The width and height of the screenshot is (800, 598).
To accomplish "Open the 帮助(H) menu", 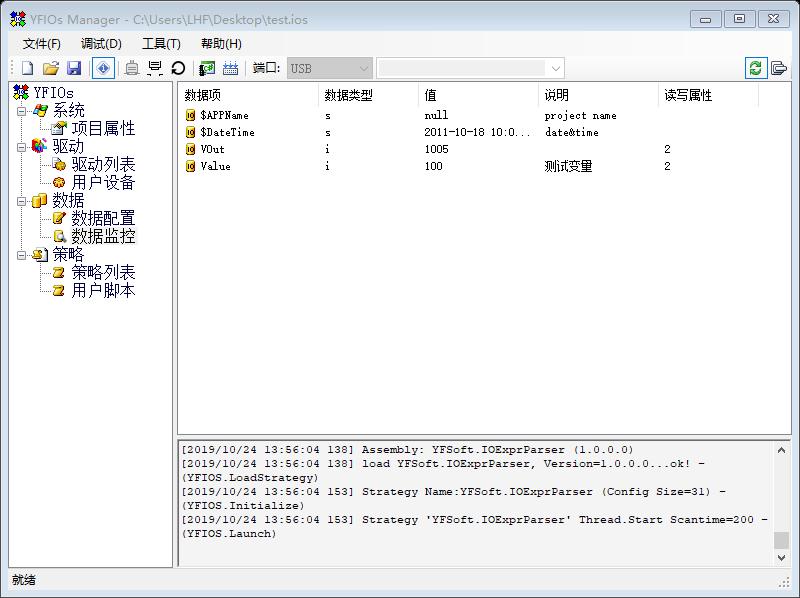I will [x=221, y=44].
